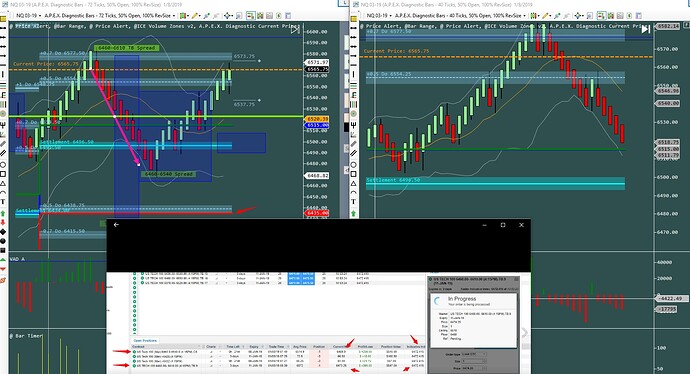Sort by the Avg Price column header
Viewport: 690px width, 374px height.
(x=300, y=347)
